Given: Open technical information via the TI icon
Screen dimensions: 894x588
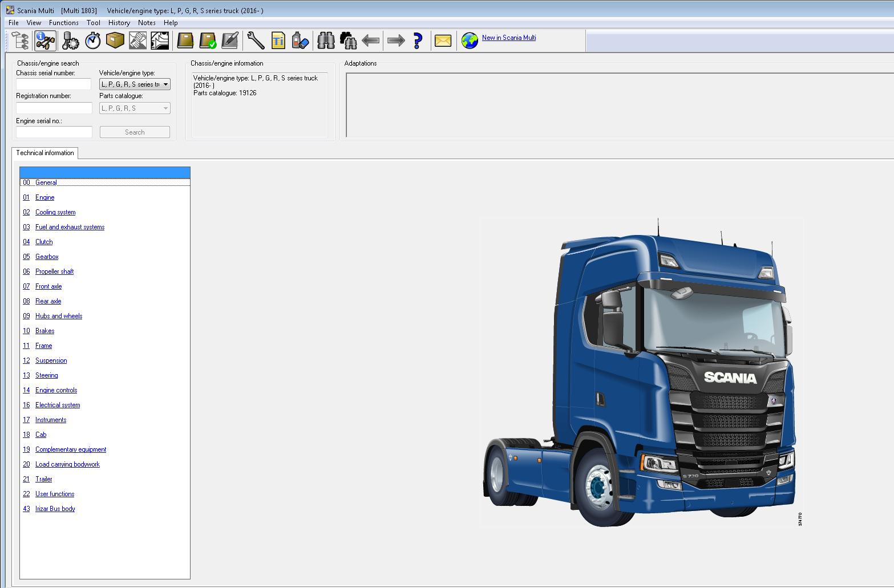Looking at the screenshot, I should 278,40.
